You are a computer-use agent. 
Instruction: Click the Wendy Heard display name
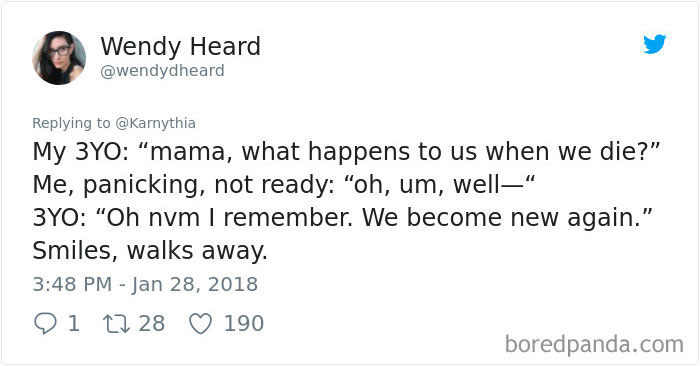180,46
